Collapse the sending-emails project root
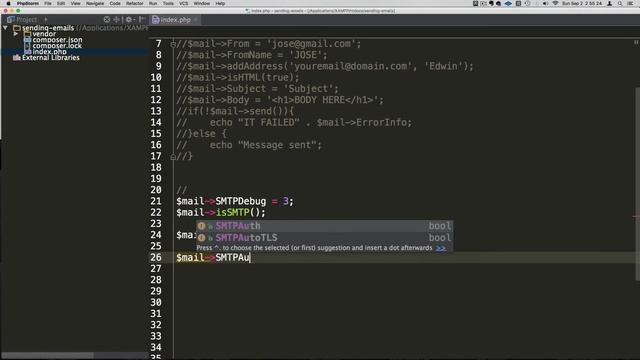Image resolution: width=640 pixels, height=360 pixels. pyautogui.click(x=5, y=28)
